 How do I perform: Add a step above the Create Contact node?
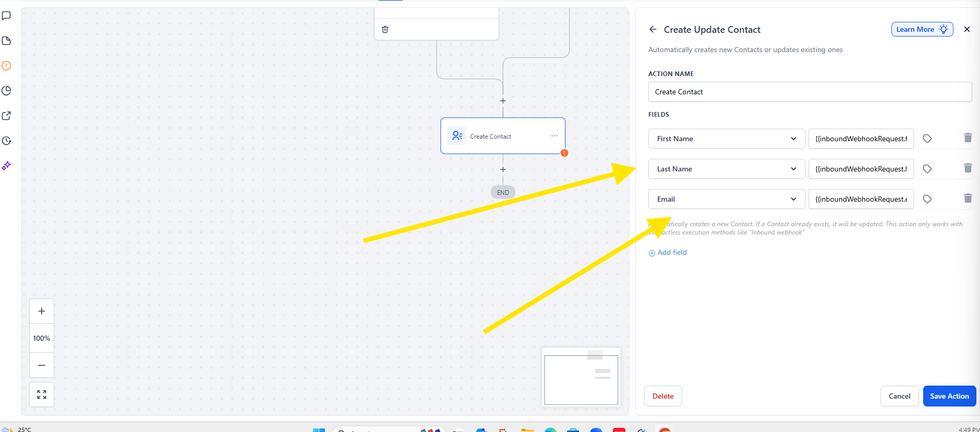click(x=502, y=101)
